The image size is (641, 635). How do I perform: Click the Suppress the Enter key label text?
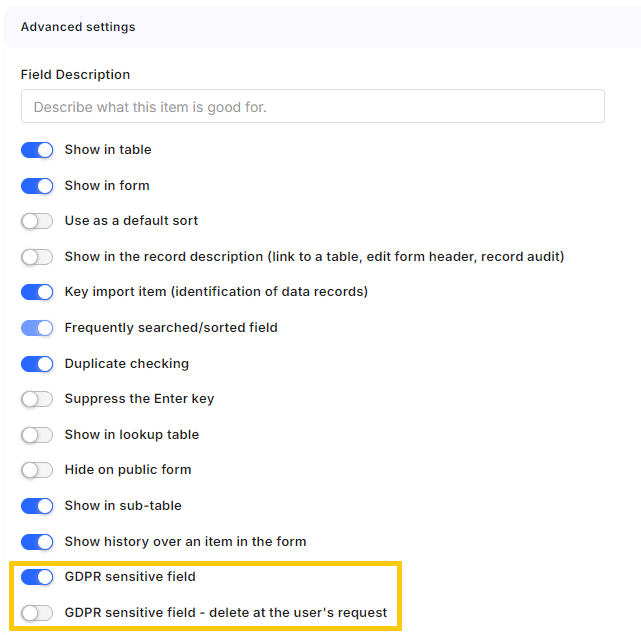click(139, 399)
